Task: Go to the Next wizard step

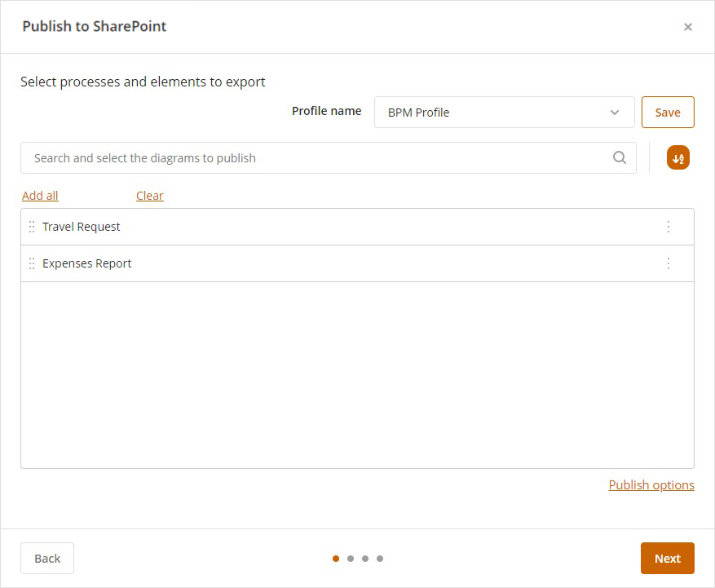Action: [x=667, y=559]
